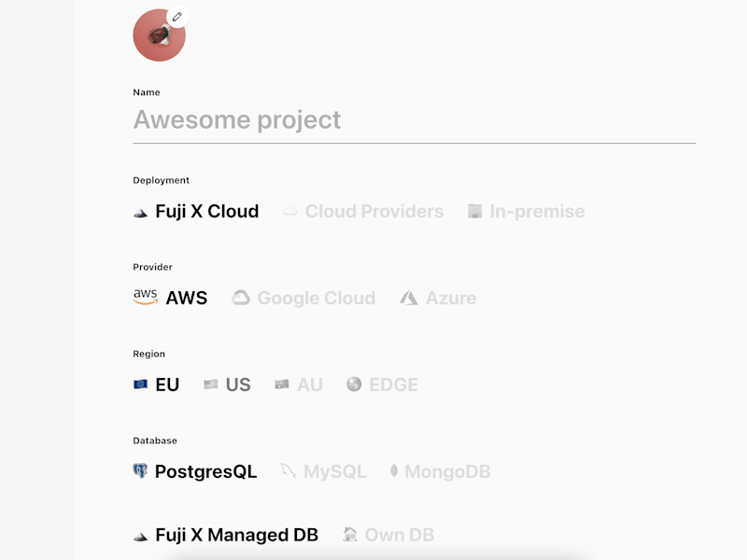Viewport: 747px width, 560px height.
Task: Click the building icon beside In-premise
Action: 475,212
